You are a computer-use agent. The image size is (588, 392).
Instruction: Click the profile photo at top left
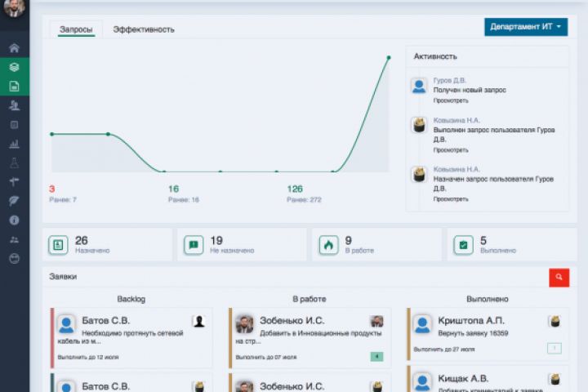point(14,7)
